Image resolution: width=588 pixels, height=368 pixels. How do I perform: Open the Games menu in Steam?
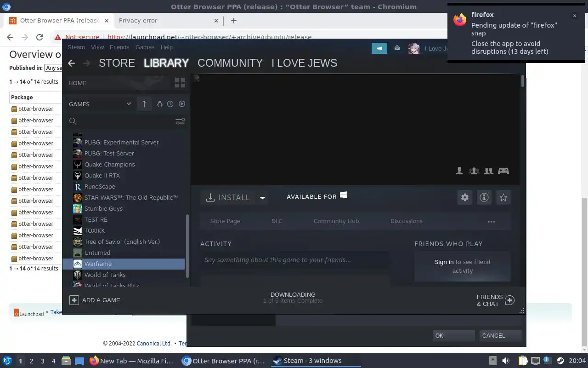tap(145, 47)
